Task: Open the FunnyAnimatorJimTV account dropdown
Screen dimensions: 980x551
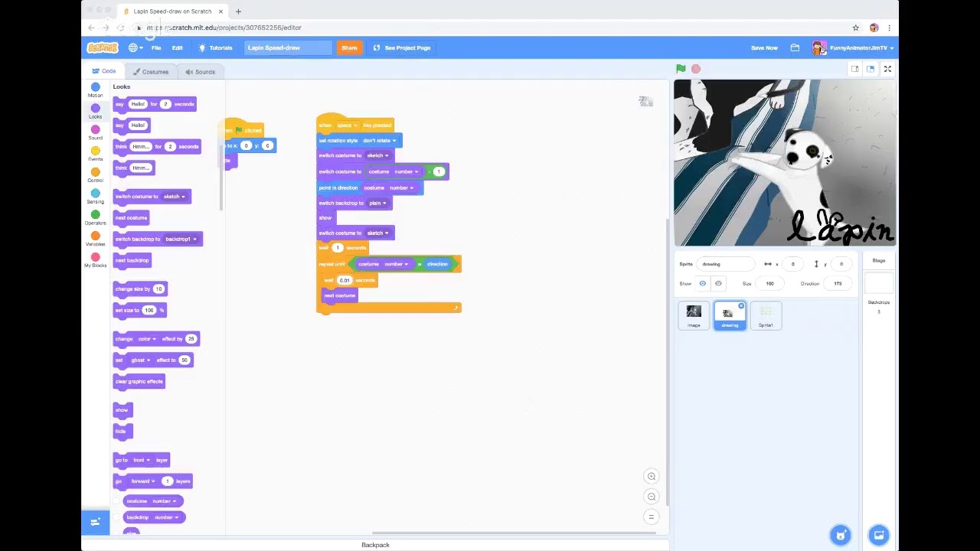Action: (x=852, y=47)
